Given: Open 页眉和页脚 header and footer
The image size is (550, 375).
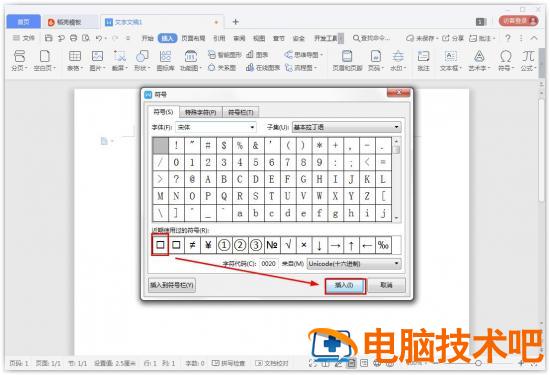Looking at the screenshot, I should coord(347,60).
